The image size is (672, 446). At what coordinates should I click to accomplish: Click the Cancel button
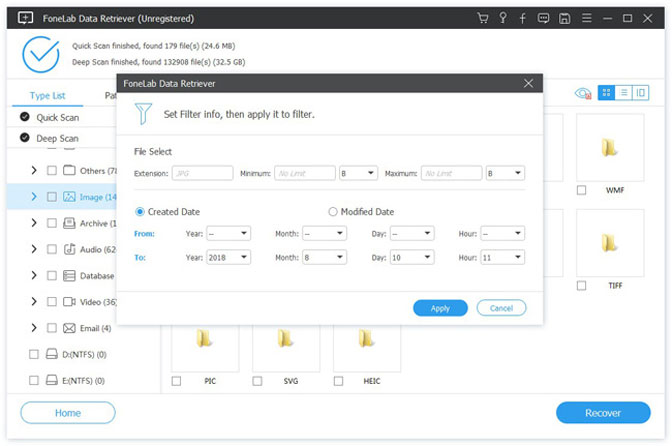tap(501, 308)
